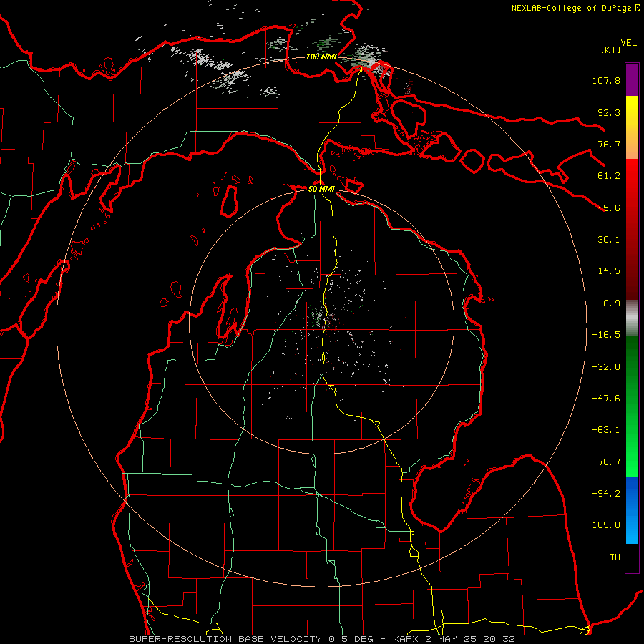The width and height of the screenshot is (644, 644).
Task: Click the -63.1 velocity scale value
Action: (x=606, y=430)
